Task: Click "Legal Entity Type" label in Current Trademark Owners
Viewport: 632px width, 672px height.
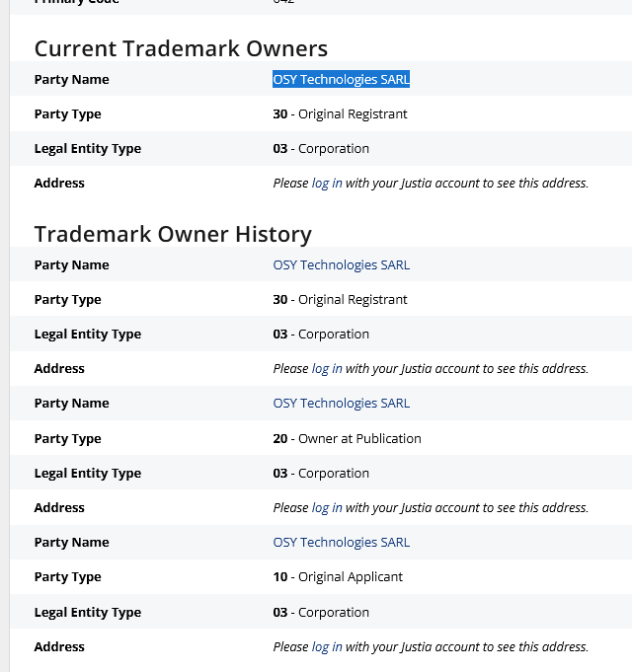Action: tap(88, 149)
